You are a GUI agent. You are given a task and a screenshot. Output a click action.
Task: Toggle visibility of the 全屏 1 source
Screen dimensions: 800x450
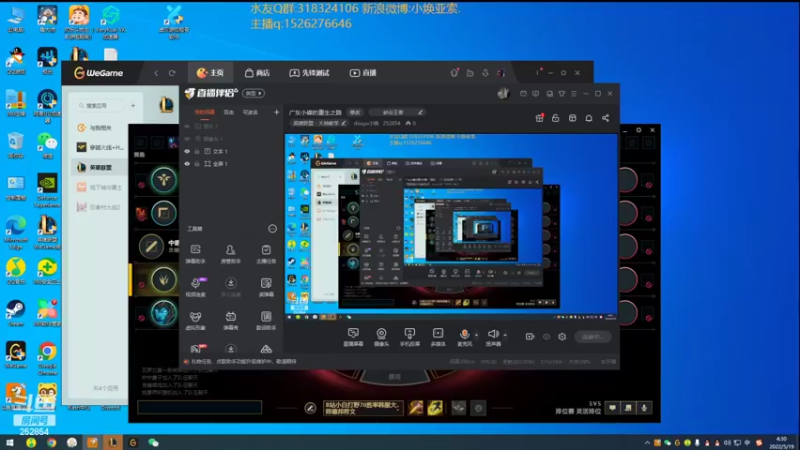[x=187, y=164]
